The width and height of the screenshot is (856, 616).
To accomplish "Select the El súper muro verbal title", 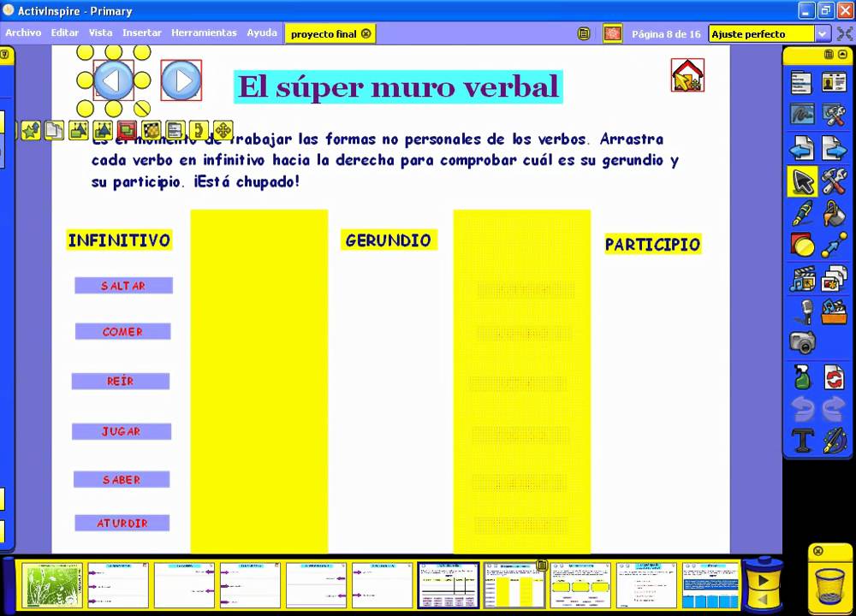I will 399,86.
